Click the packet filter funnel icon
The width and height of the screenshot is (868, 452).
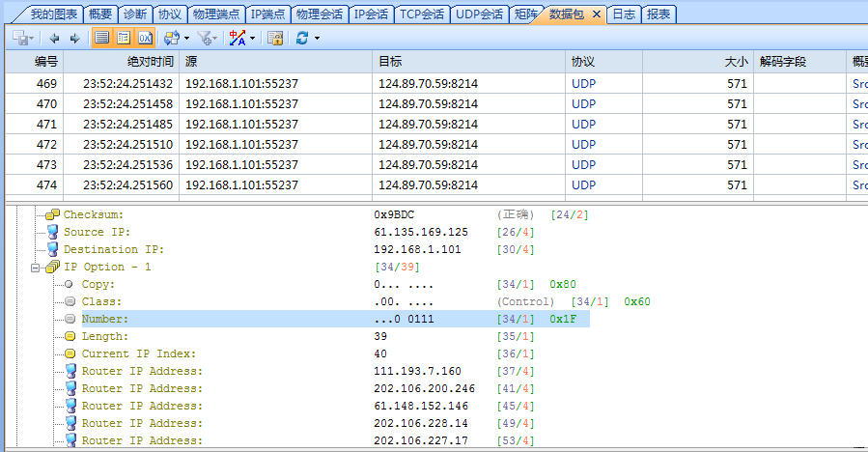pyautogui.click(x=205, y=39)
